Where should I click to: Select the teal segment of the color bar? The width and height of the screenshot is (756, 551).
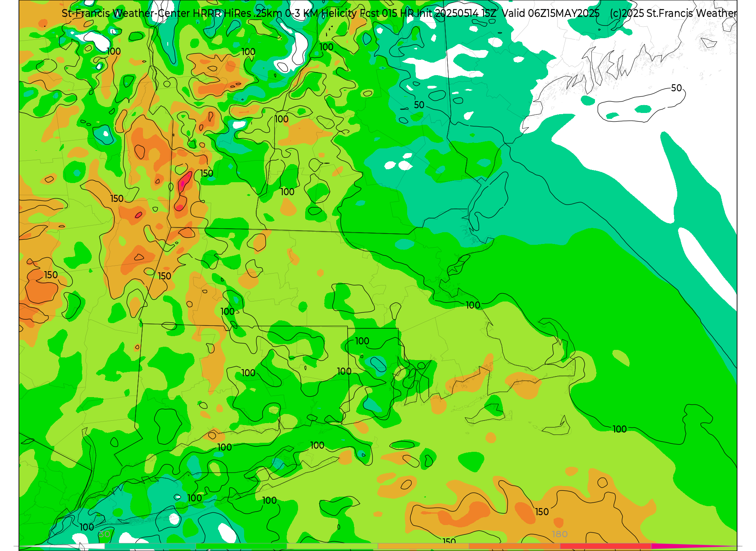tap(150, 546)
